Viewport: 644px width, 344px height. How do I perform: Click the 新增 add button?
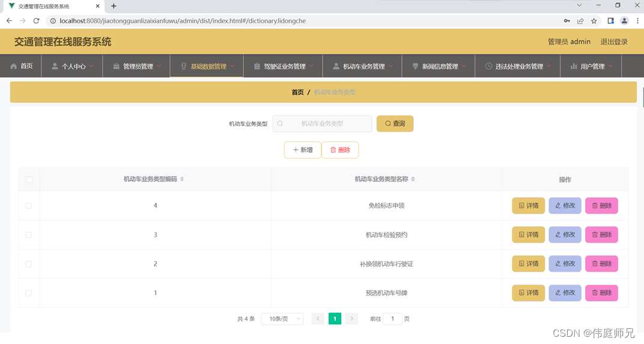tap(303, 150)
